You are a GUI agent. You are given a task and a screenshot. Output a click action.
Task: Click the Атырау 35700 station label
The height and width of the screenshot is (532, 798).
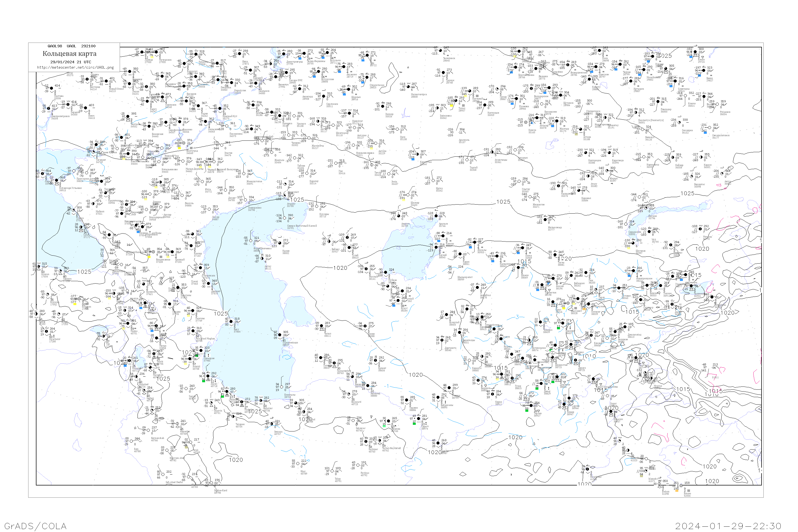pos(291,205)
